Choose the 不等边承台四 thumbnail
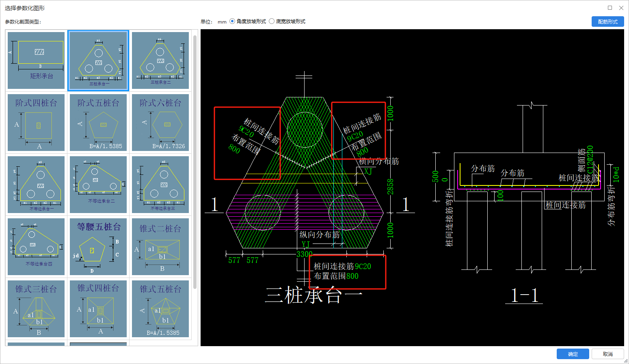Viewport: 629px width, 364px height. [36, 247]
